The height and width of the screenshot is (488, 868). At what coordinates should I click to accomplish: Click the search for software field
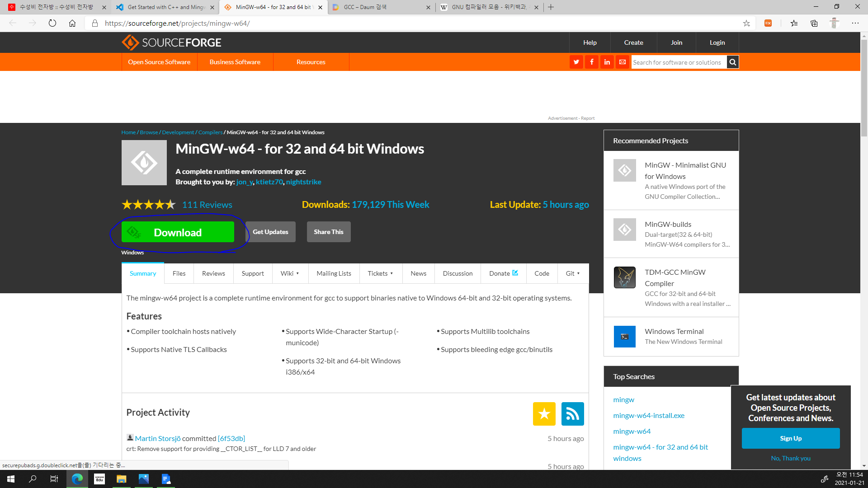(678, 62)
